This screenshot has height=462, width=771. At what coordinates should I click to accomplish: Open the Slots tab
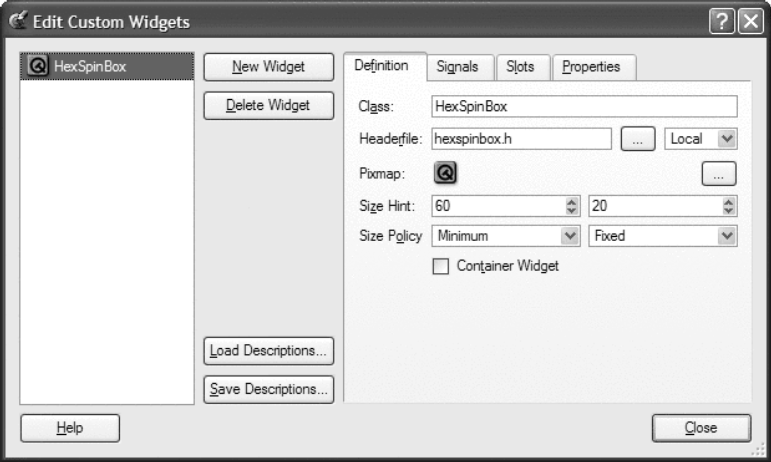click(x=520, y=67)
